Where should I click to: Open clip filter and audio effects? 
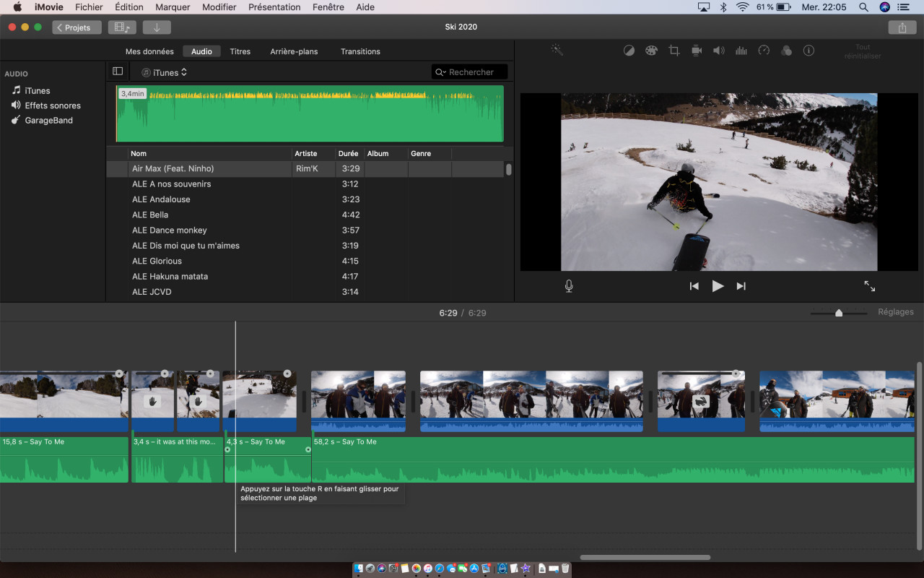point(787,51)
